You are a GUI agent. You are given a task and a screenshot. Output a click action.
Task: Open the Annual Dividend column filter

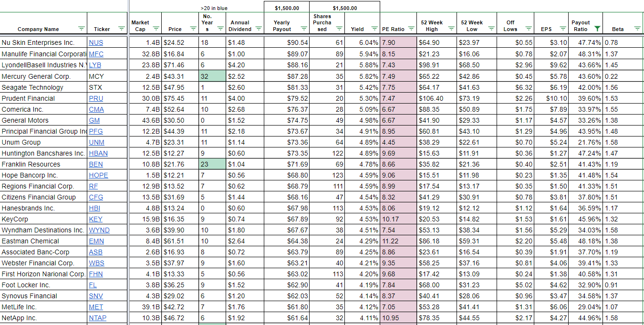pos(258,29)
